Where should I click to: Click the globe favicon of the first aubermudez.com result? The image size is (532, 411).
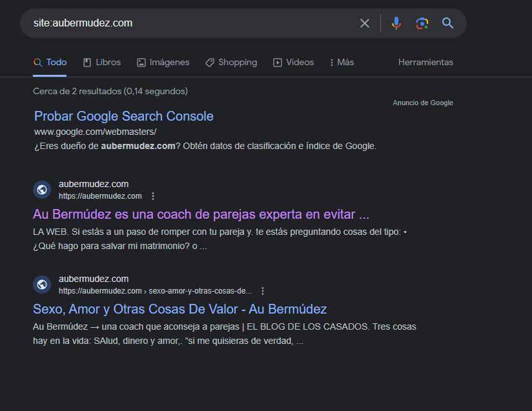tap(42, 190)
